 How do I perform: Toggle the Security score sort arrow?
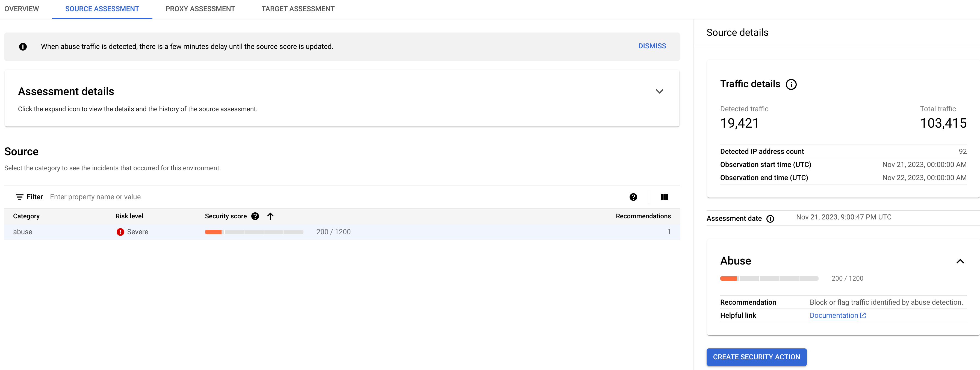click(x=270, y=216)
